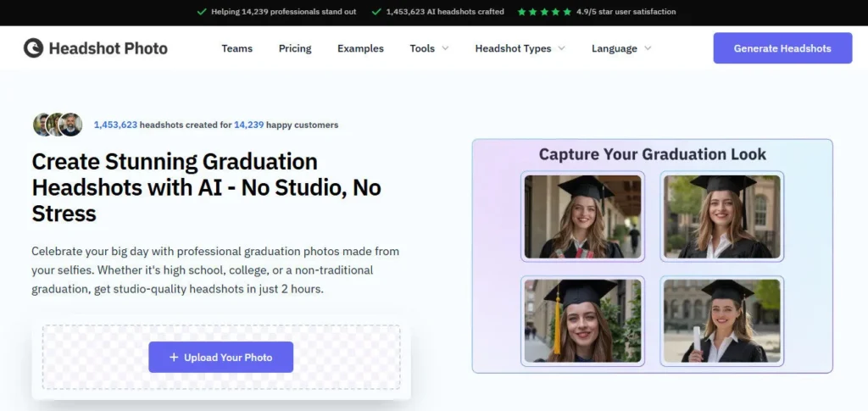Click the Headshot Photo brand name
Image resolution: width=868 pixels, height=411 pixels.
point(108,48)
